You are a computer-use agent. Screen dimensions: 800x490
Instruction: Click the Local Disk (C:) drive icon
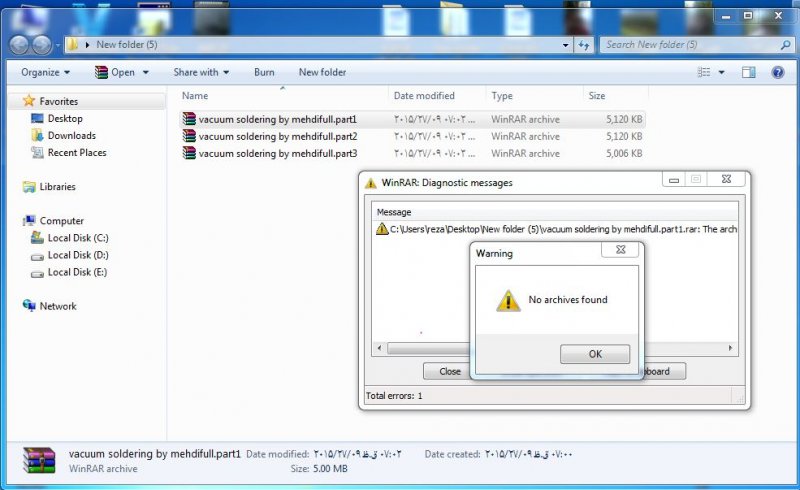(37, 238)
